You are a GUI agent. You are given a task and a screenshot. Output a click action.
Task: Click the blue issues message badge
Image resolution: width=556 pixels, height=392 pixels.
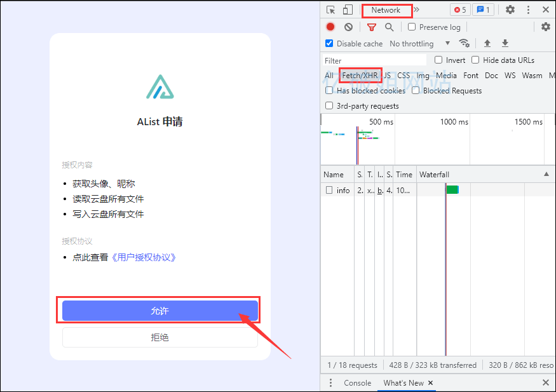click(x=483, y=10)
